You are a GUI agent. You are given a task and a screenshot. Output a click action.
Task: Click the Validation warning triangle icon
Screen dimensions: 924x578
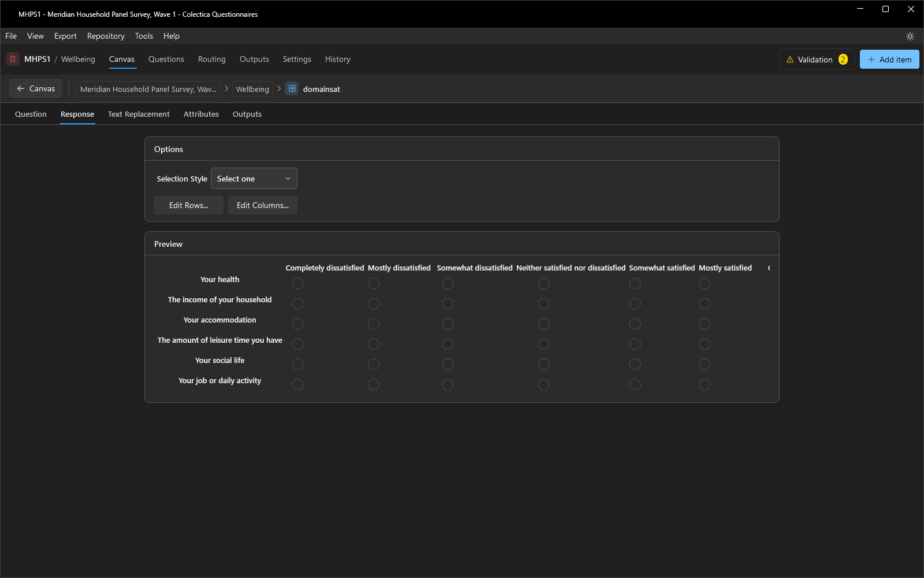pos(790,60)
